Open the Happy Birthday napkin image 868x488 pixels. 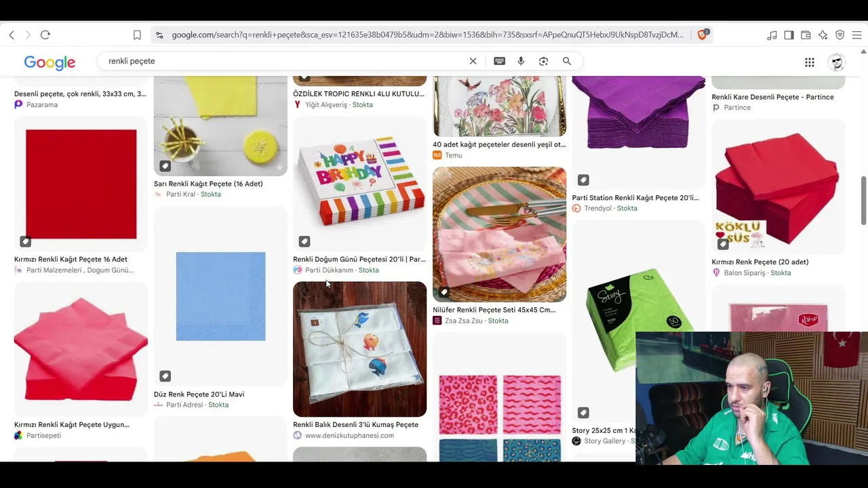[359, 184]
